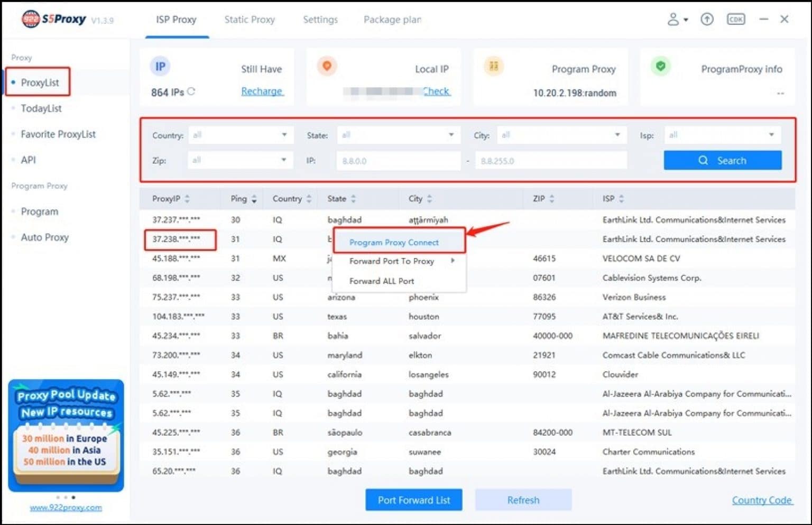Open the CDK redemption icon
Screen dimensions: 812x525
tap(735, 19)
